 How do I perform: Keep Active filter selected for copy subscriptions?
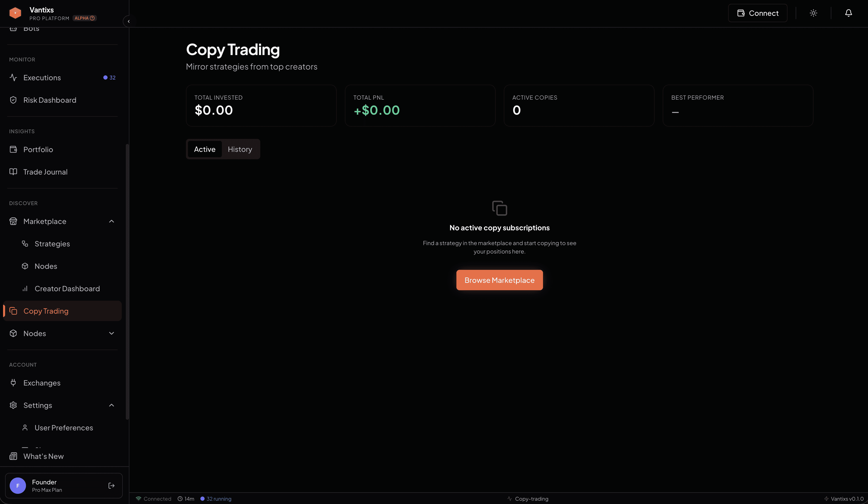pyautogui.click(x=205, y=149)
